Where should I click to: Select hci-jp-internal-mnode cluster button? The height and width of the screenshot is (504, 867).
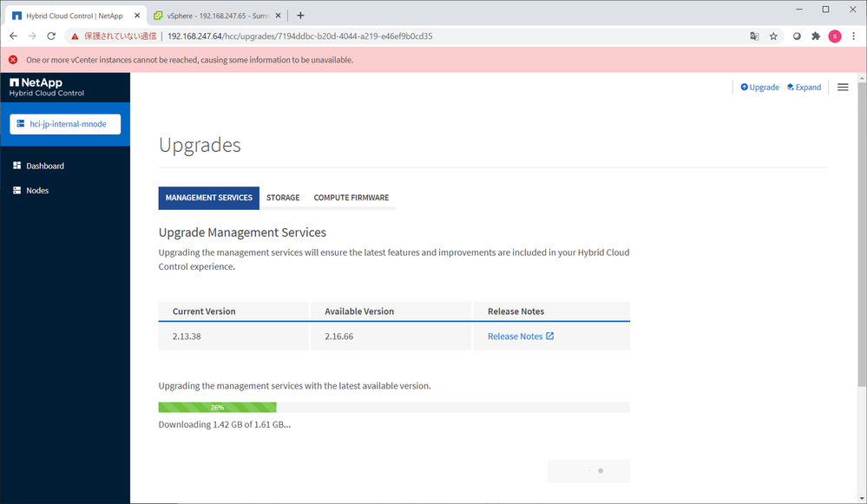(x=65, y=124)
